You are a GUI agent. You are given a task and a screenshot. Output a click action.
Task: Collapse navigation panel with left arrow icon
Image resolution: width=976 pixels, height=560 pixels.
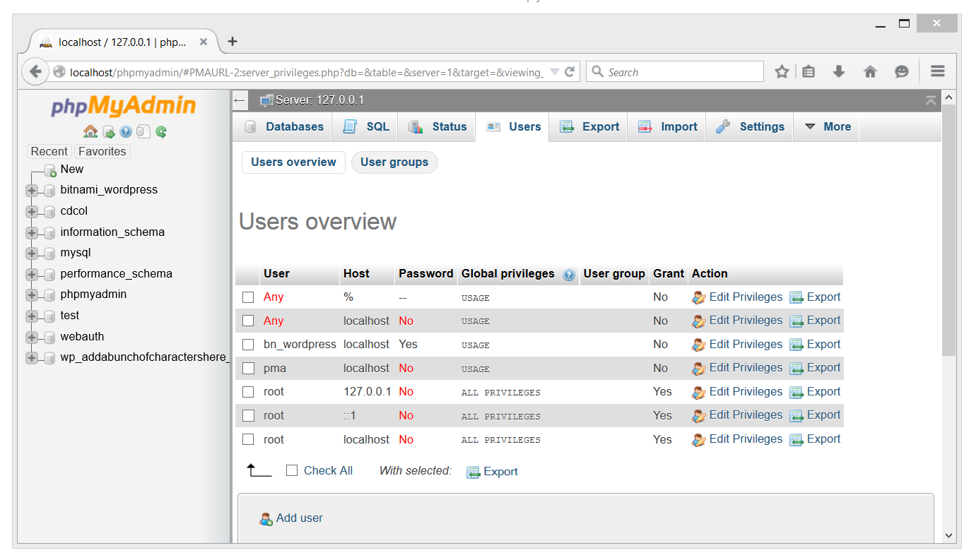pos(240,100)
